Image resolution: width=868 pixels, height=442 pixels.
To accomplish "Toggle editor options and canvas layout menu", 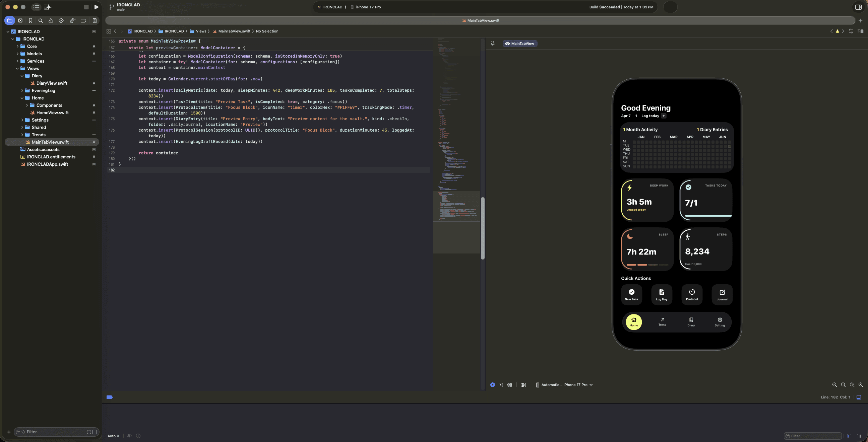I will click(860, 31).
